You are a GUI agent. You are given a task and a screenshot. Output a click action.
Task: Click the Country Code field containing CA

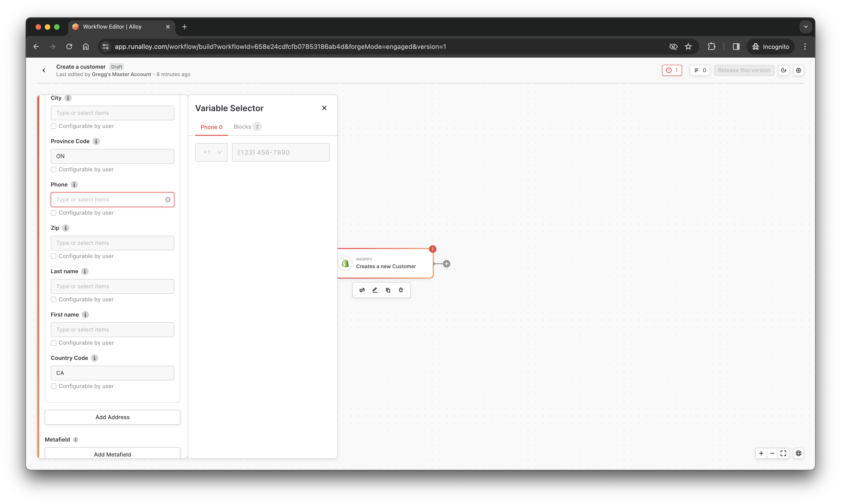point(113,373)
